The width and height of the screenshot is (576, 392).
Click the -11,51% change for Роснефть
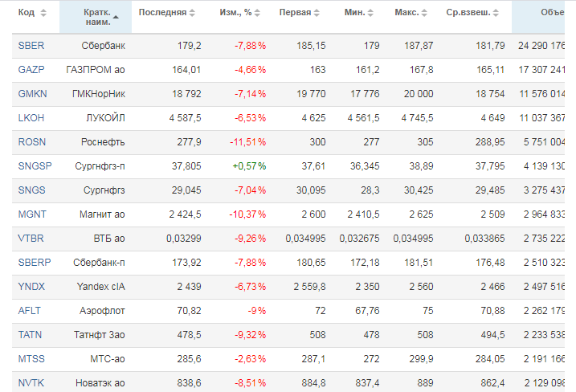tap(248, 142)
